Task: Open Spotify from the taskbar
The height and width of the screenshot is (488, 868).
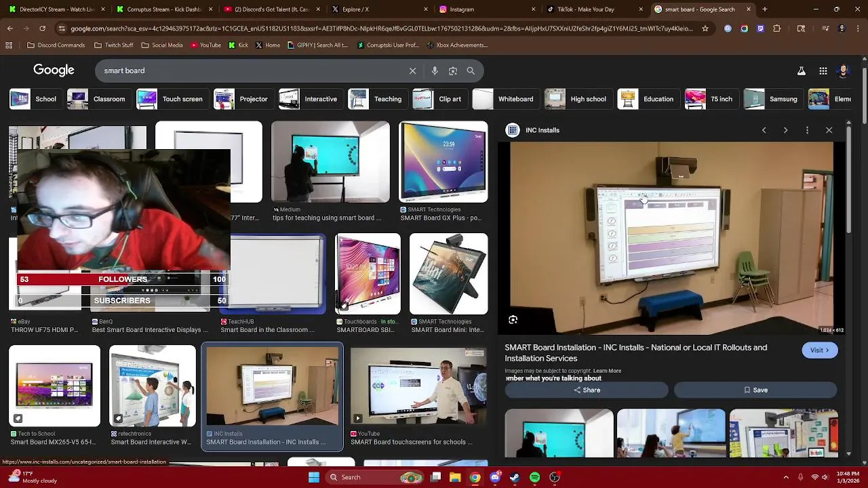Action: 534,477
